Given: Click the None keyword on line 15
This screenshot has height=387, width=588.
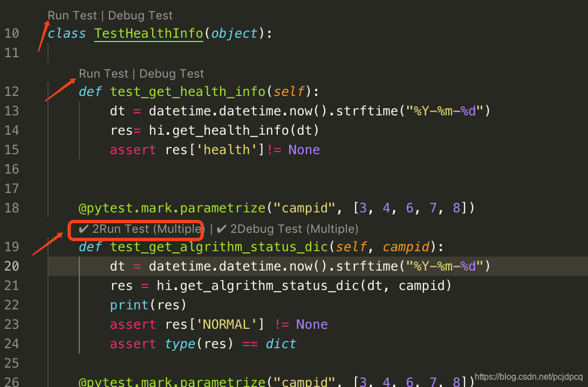Looking at the screenshot, I should (304, 150).
